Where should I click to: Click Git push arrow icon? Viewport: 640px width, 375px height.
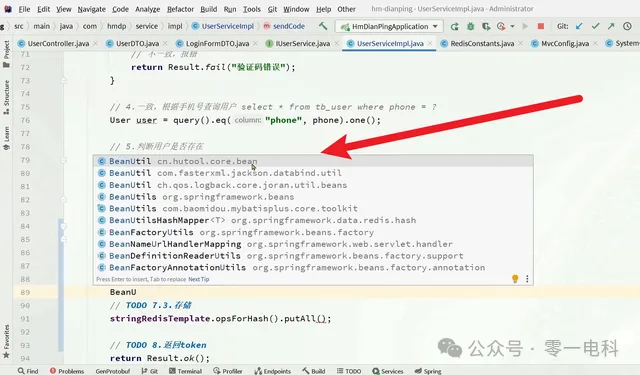point(611,26)
